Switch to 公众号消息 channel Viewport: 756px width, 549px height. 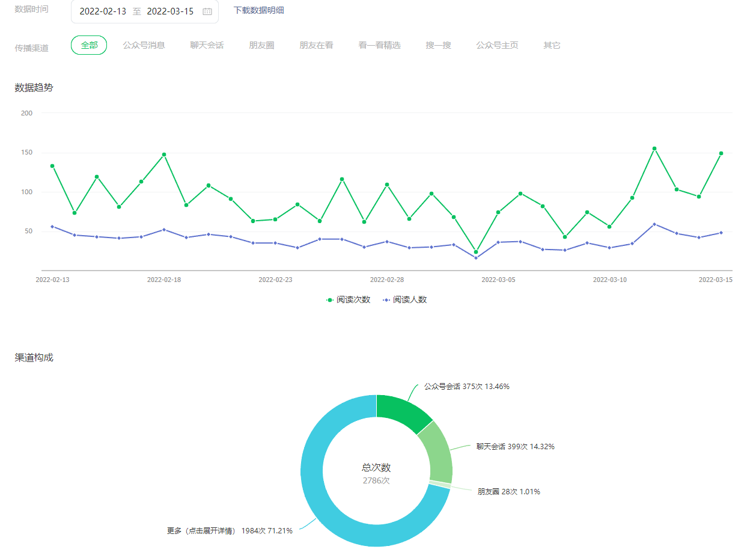click(x=144, y=45)
